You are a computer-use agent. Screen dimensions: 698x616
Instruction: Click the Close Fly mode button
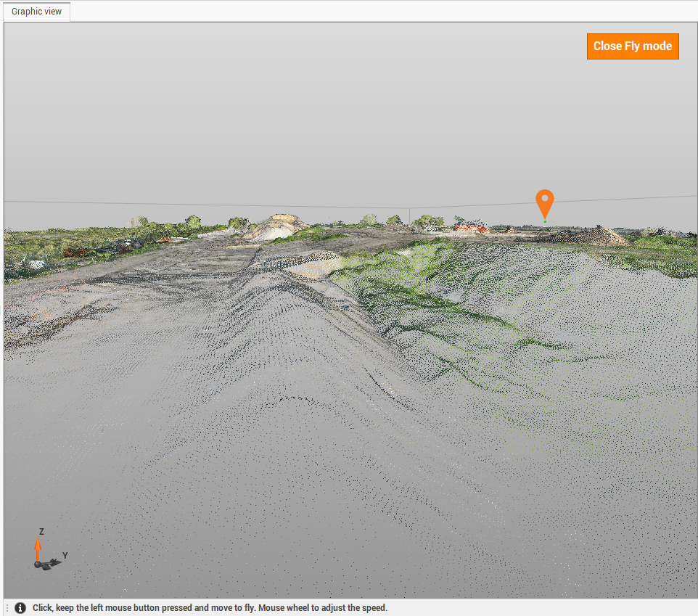pyautogui.click(x=633, y=46)
